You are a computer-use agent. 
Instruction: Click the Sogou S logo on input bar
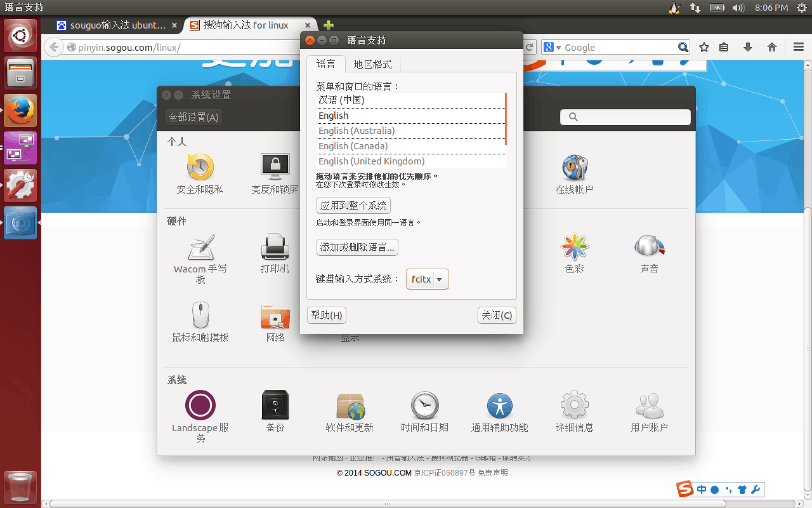[x=684, y=489]
